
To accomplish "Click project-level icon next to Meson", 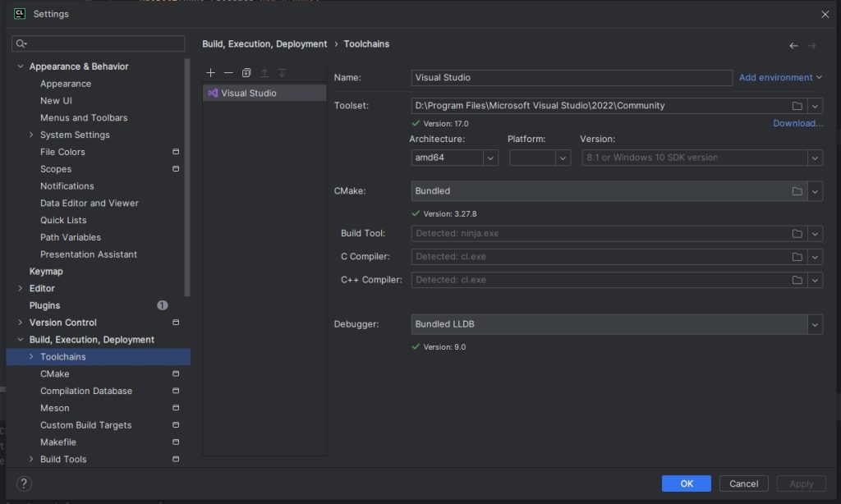I will point(176,408).
